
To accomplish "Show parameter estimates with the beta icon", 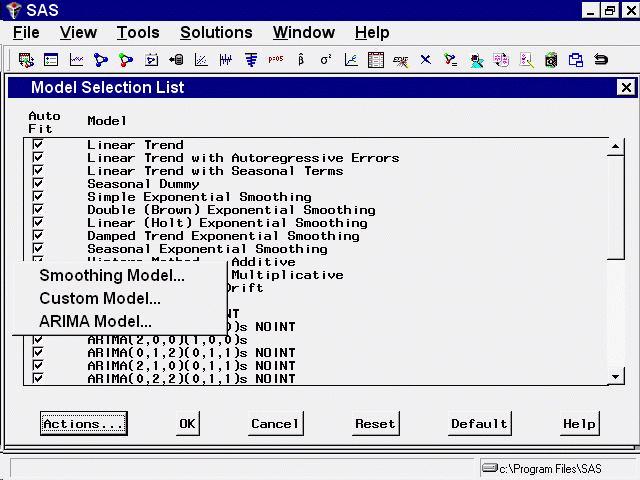I will (x=301, y=60).
